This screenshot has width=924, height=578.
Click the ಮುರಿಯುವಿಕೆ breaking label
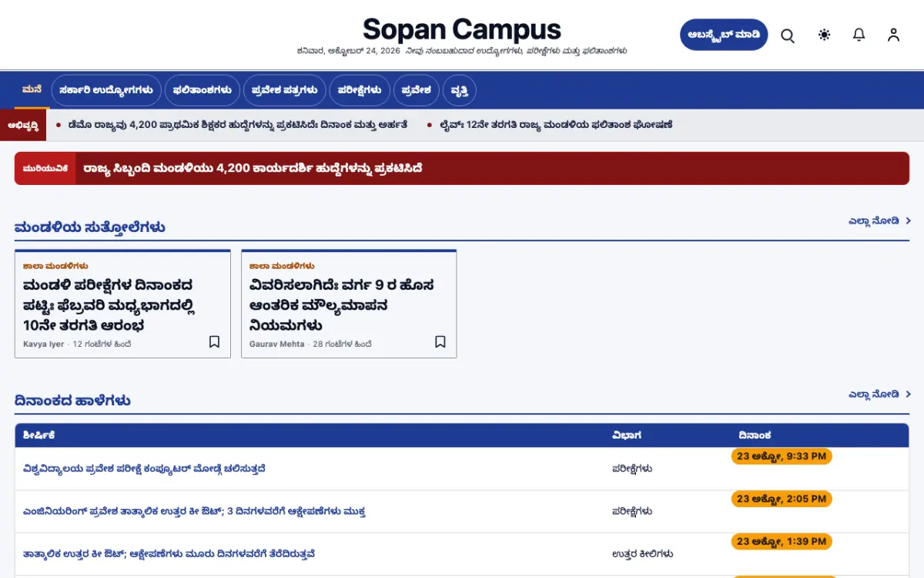point(45,168)
